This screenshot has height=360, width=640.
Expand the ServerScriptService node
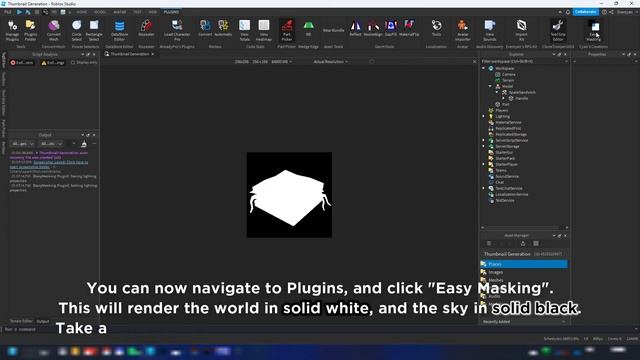[x=484, y=140]
